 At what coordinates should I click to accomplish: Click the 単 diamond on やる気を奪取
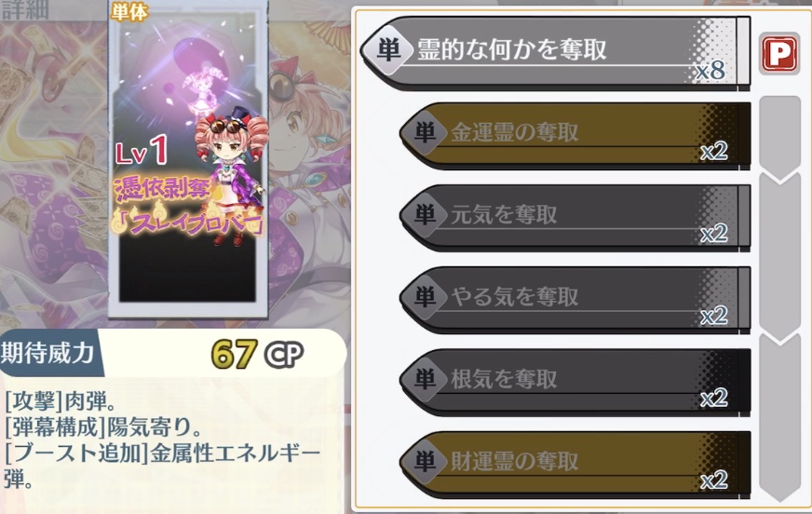tap(425, 297)
